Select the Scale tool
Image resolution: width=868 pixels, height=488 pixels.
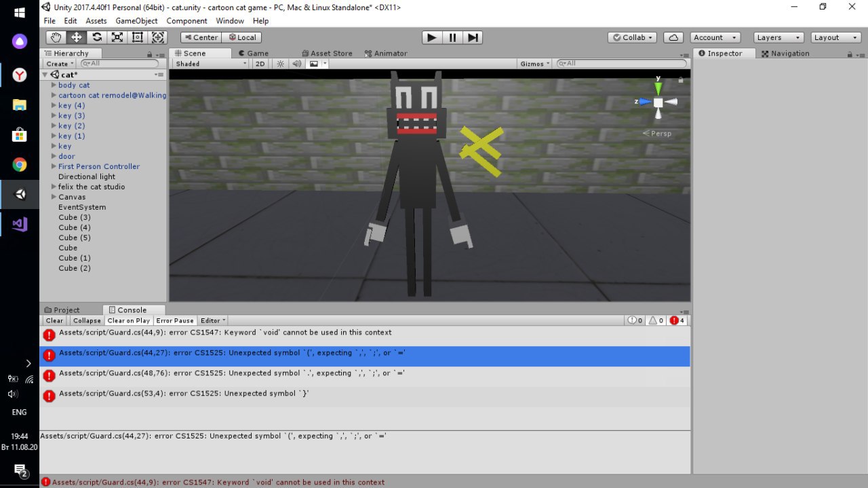tap(117, 37)
